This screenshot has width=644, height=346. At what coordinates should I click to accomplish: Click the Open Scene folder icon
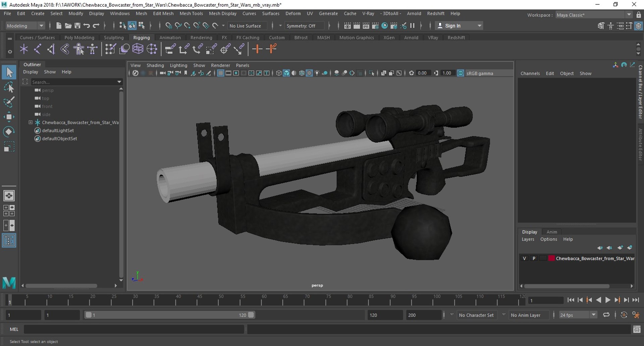(x=68, y=25)
